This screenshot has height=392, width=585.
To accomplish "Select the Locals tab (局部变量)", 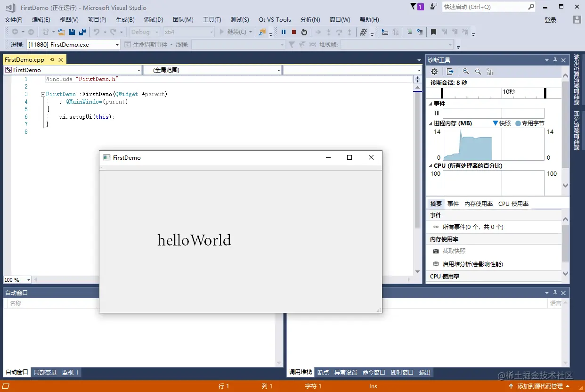I will click(x=45, y=372).
